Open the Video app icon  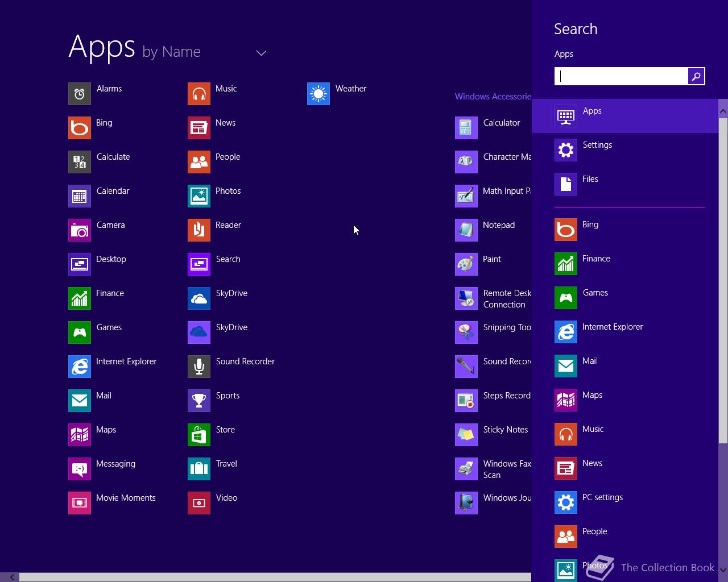199,503
